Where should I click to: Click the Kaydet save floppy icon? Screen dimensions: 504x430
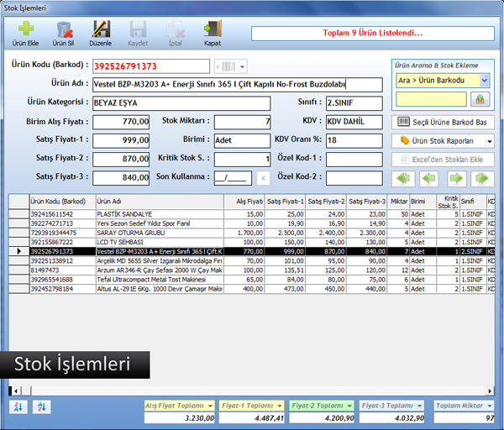[139, 29]
